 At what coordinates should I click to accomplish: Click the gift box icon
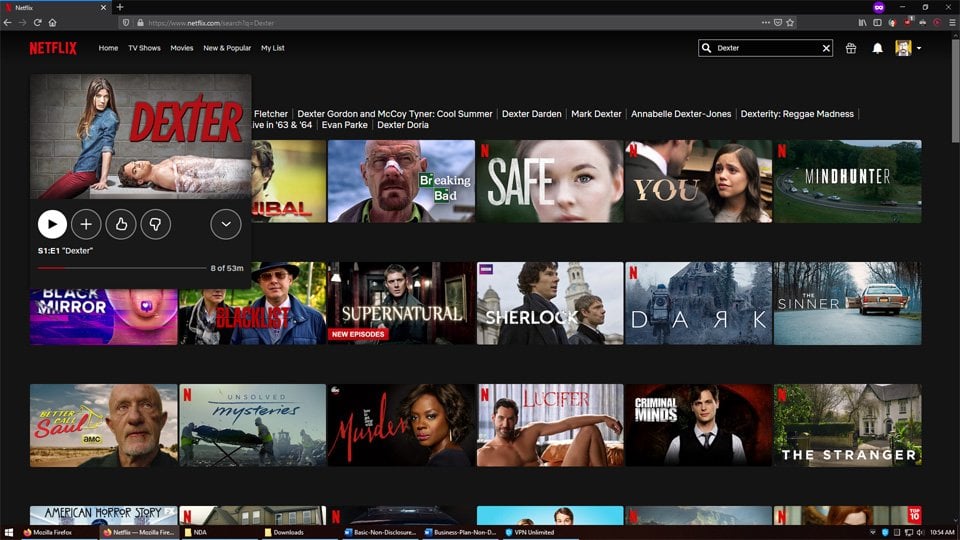point(851,48)
